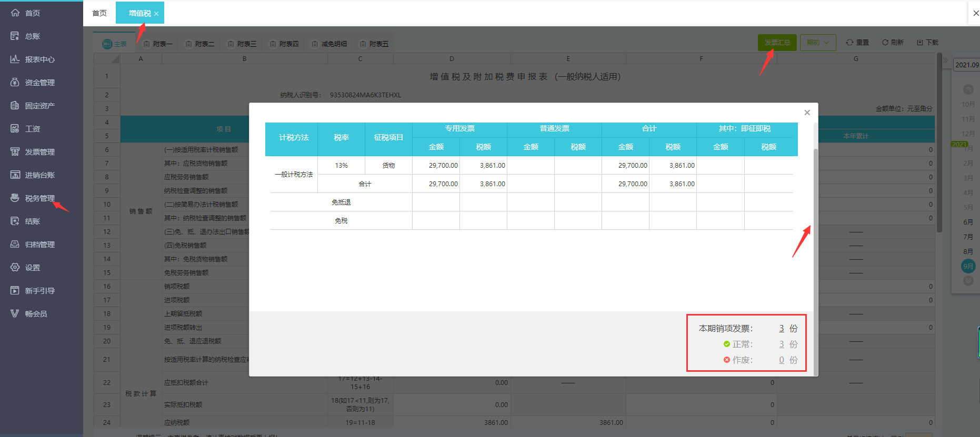Click 13% tax rate cell
This screenshot has height=437, width=980.
tap(342, 166)
